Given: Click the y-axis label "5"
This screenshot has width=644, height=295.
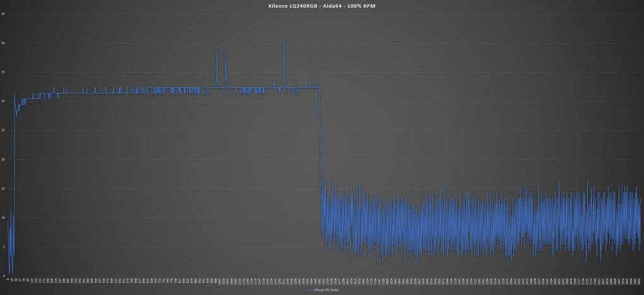Looking at the screenshot, I should [x=3, y=247].
